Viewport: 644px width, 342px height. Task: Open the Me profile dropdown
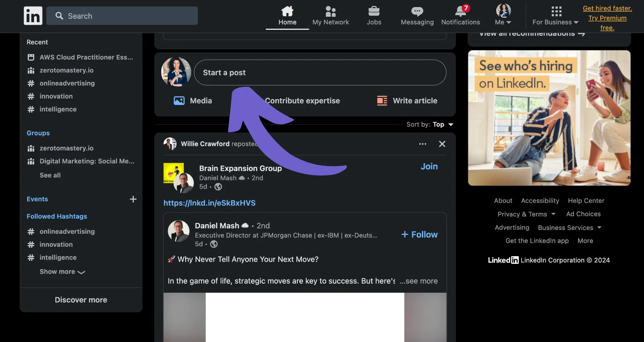click(503, 15)
